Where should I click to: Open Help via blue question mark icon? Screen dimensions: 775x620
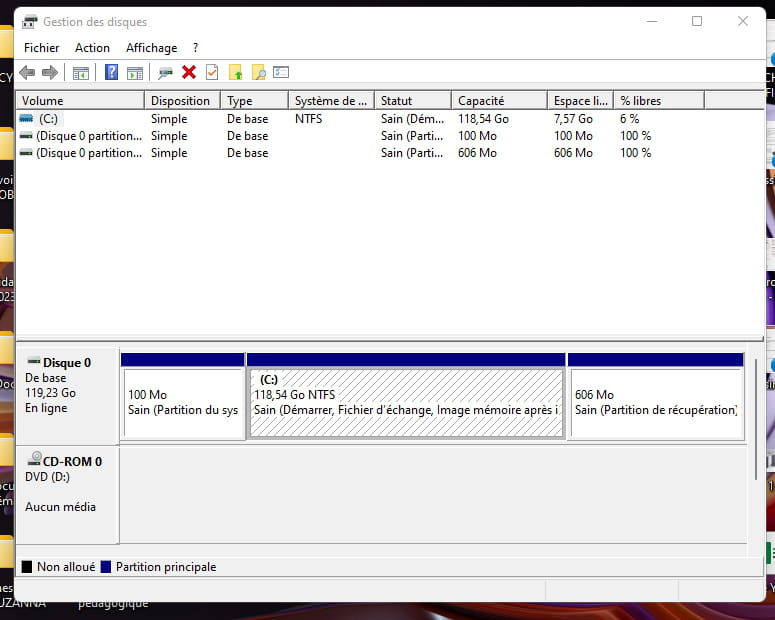click(x=111, y=72)
